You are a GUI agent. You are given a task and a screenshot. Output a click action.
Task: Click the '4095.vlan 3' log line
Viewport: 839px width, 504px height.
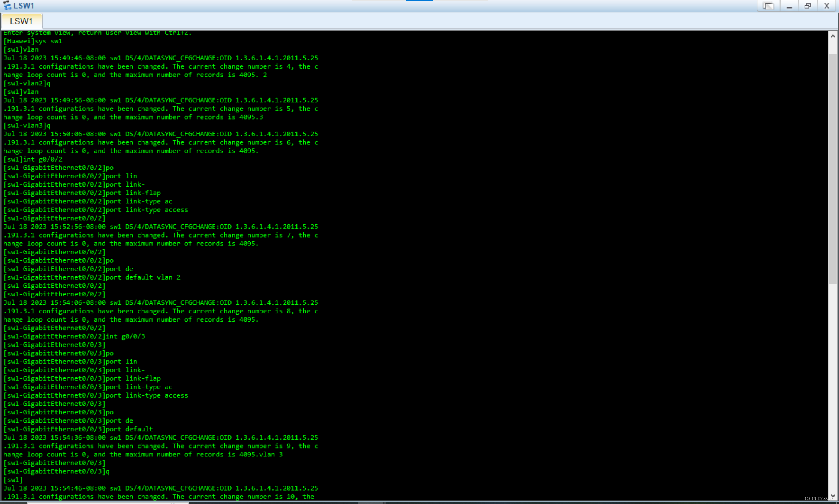pyautogui.click(x=143, y=455)
